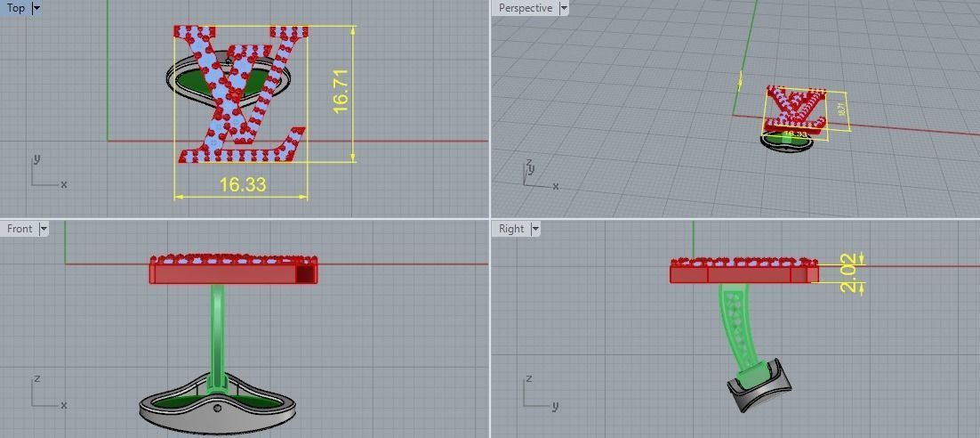Click the LV model in Perspective view
980x438 pixels.
795,109
